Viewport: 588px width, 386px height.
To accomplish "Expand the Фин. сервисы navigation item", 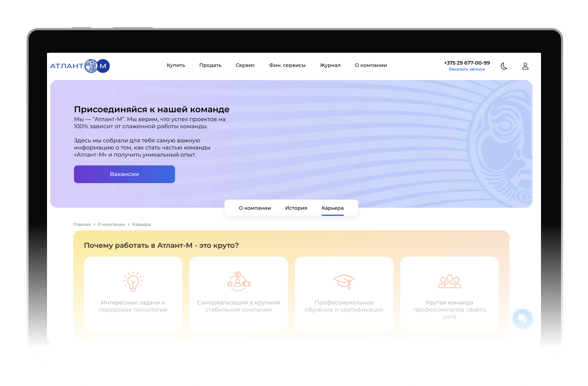I will (287, 65).
